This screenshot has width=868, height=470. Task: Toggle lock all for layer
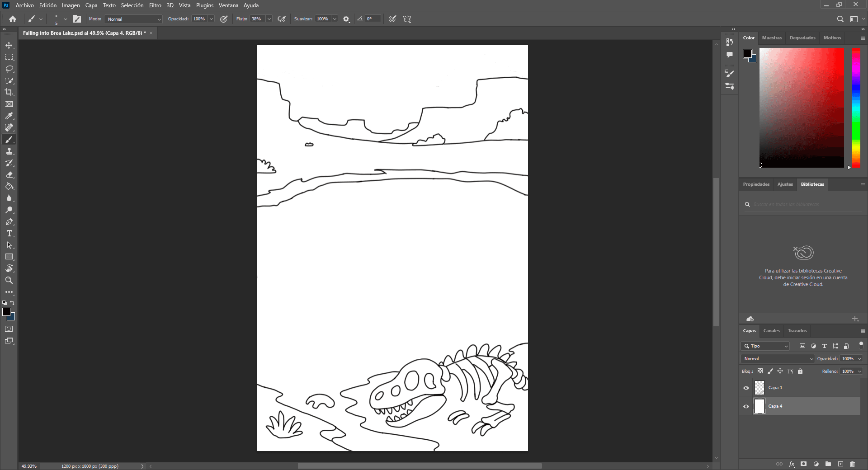[800, 371]
